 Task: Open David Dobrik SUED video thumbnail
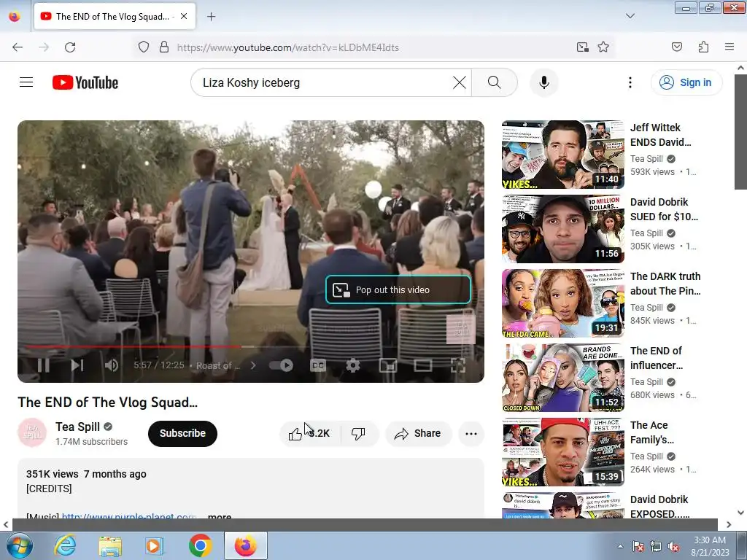click(562, 229)
